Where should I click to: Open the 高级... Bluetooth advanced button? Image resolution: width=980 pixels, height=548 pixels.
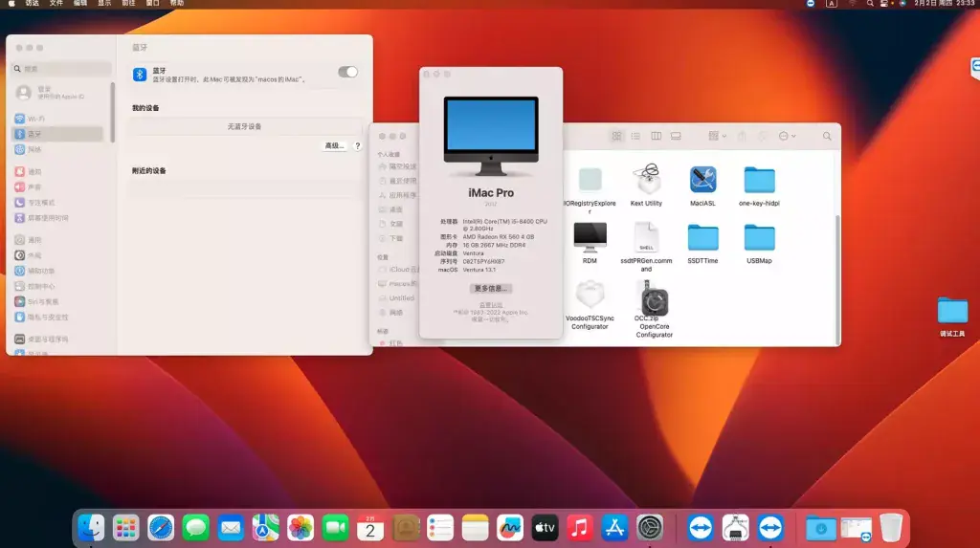coord(334,145)
